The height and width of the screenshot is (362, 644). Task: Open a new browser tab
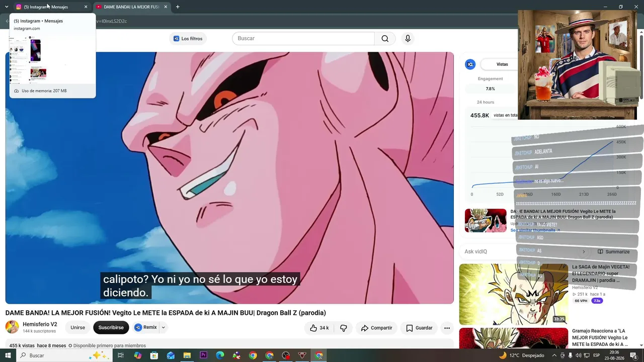tap(178, 7)
